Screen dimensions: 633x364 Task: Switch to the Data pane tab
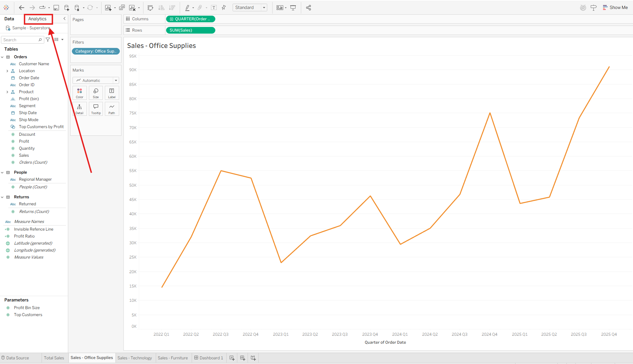coord(9,19)
